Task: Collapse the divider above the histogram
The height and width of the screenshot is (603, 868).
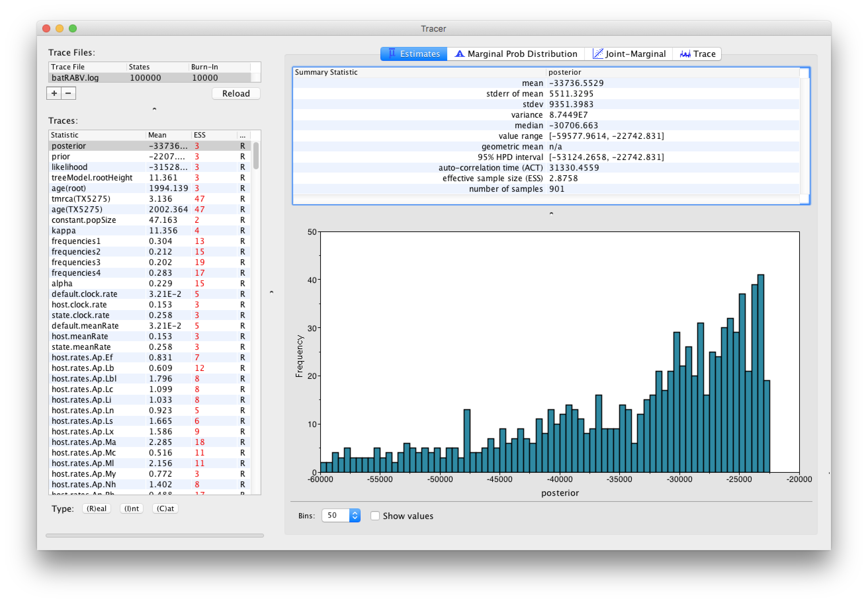Action: click(x=551, y=214)
